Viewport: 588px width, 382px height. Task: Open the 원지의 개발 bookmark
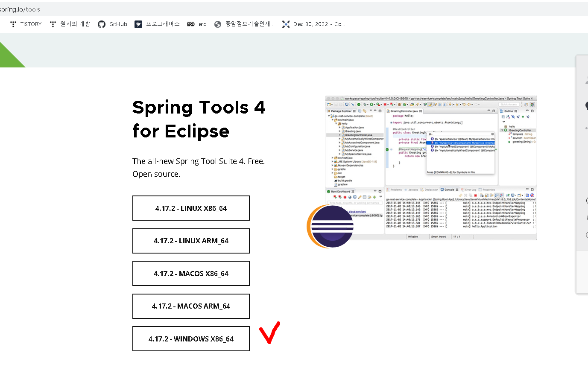coord(70,24)
